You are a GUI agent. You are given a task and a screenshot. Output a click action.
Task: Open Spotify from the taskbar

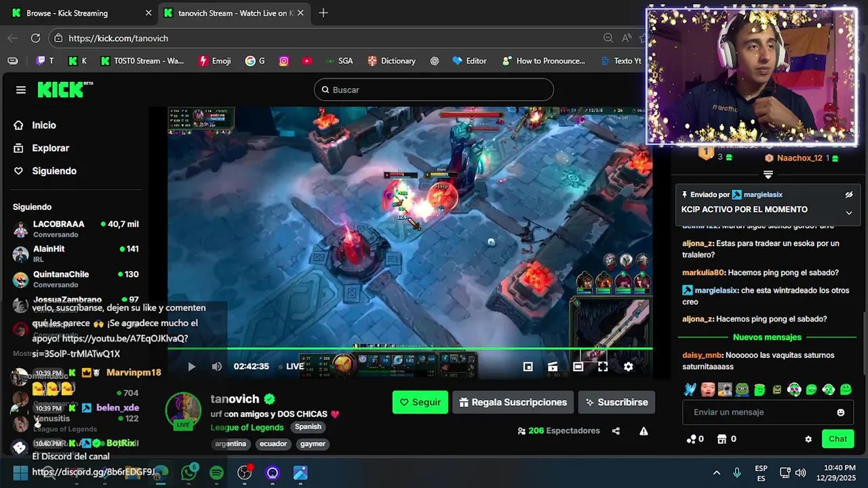coord(216,472)
